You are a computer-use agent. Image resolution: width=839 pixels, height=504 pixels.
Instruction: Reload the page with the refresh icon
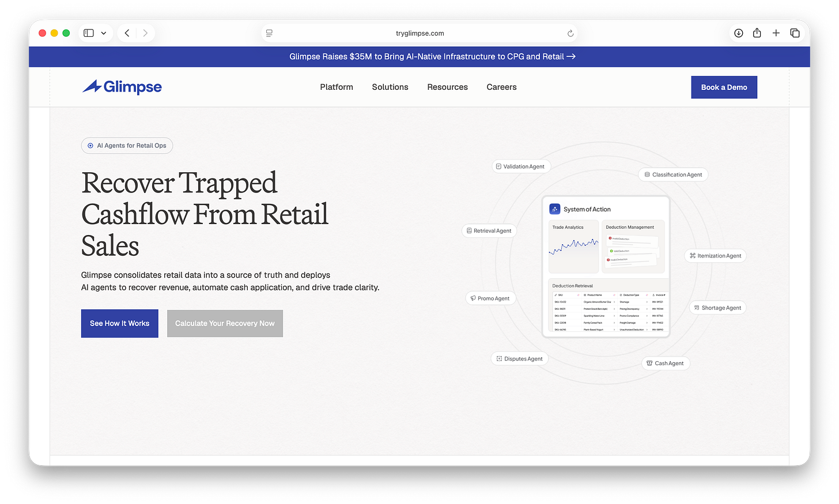point(570,33)
